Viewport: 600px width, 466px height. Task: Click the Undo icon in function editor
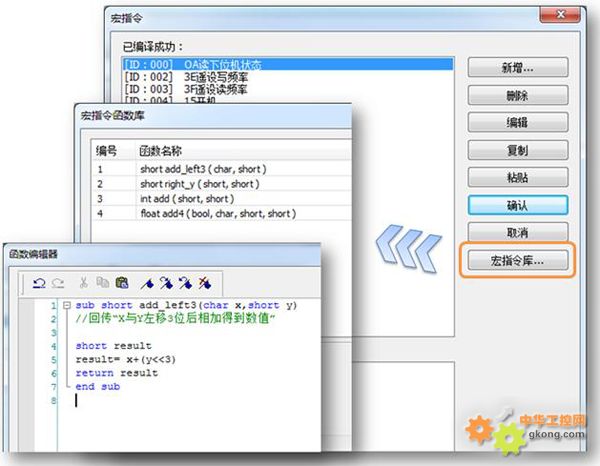point(39,282)
